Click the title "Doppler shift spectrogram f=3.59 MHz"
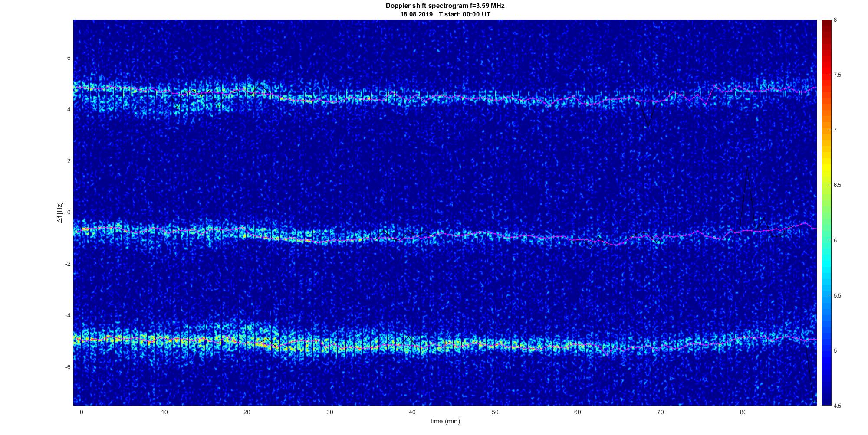868x435 pixels. tap(445, 6)
